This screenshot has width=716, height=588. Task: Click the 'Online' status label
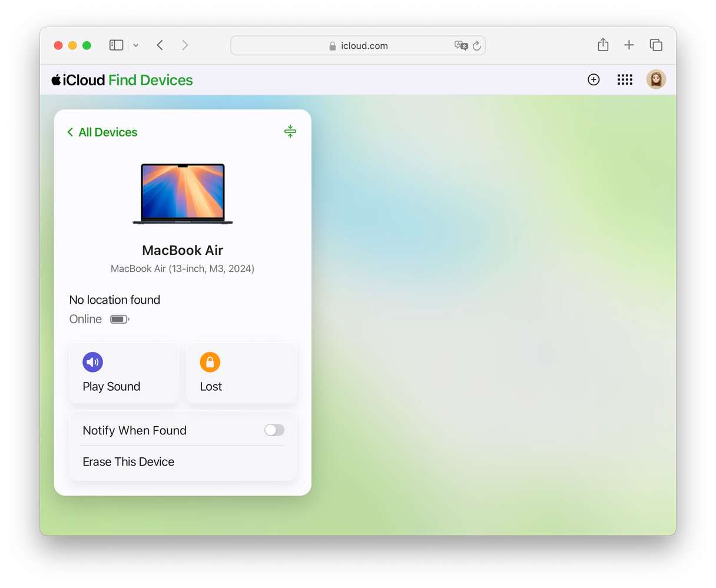85,319
